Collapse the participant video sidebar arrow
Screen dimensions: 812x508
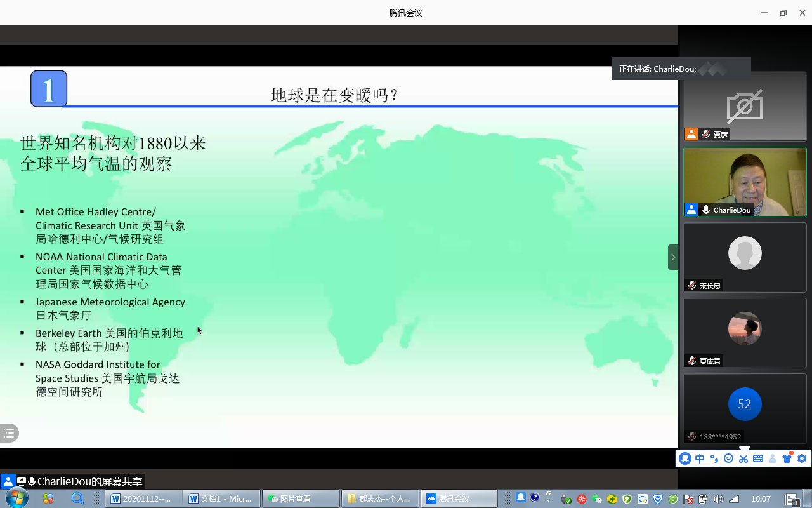click(673, 257)
